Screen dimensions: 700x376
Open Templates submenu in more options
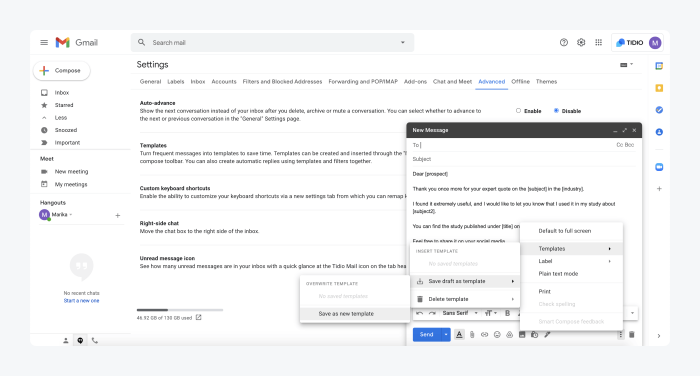tap(571, 249)
